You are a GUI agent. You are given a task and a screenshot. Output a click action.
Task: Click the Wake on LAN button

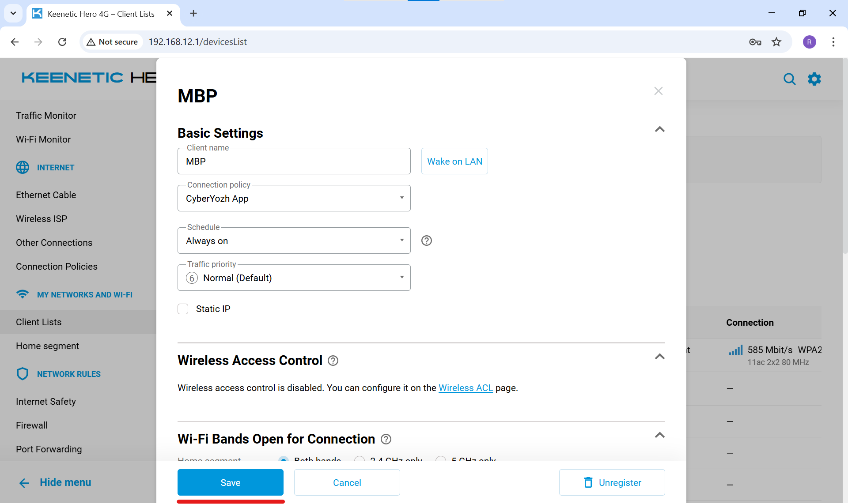pos(454,162)
